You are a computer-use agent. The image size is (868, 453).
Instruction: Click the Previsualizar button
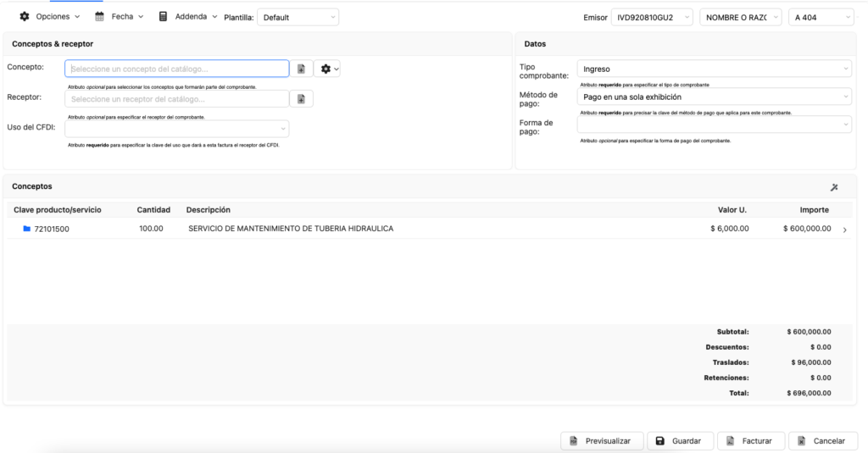(x=602, y=441)
